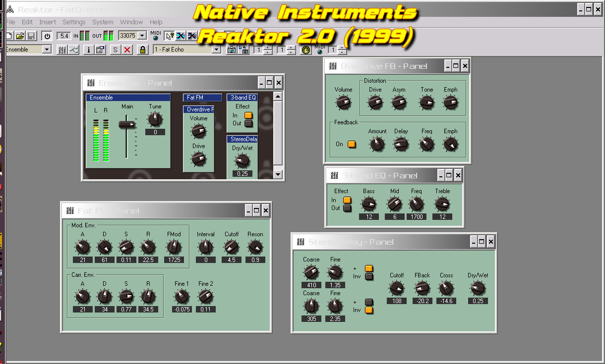The width and height of the screenshot is (605, 364).
Task: Open the System menu
Action: (x=103, y=22)
